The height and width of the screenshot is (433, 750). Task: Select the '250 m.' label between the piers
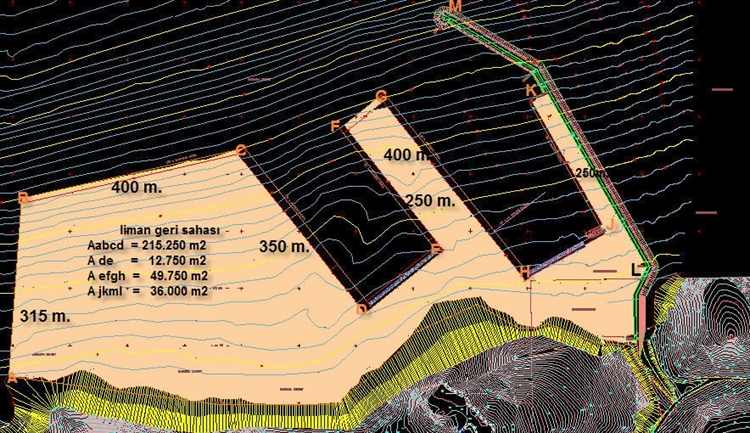tap(430, 200)
